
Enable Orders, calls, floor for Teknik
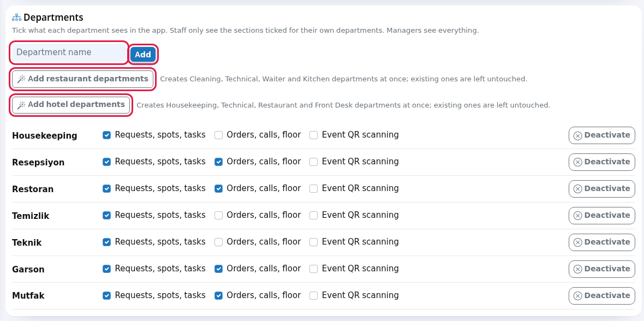tap(218, 242)
